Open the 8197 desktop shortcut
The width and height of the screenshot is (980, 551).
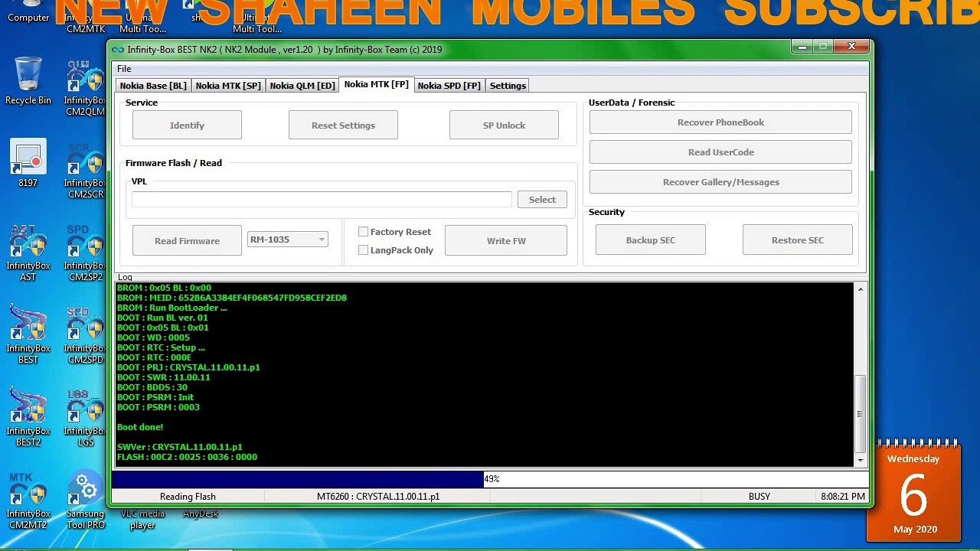(x=28, y=163)
